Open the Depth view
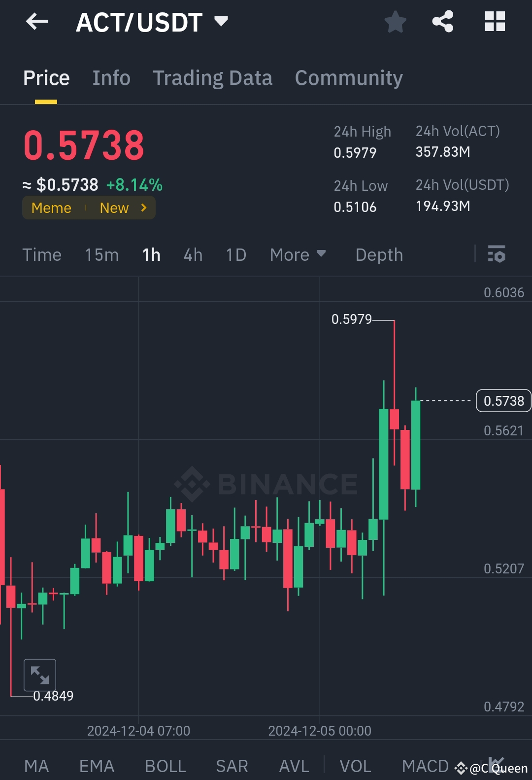This screenshot has height=780, width=532. tap(379, 255)
